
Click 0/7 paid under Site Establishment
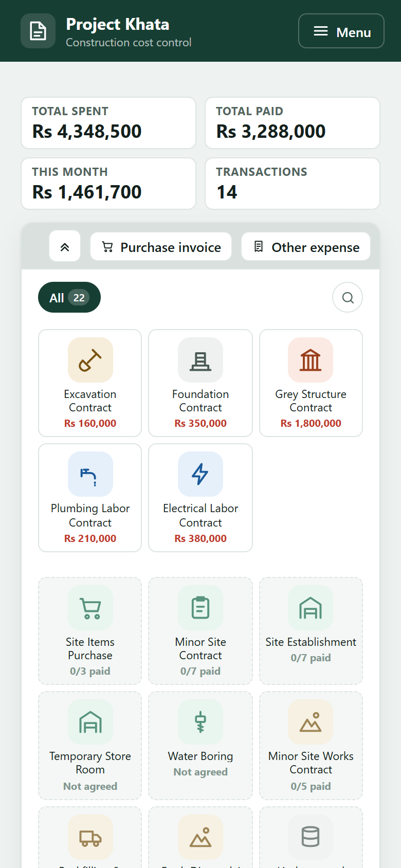(311, 658)
